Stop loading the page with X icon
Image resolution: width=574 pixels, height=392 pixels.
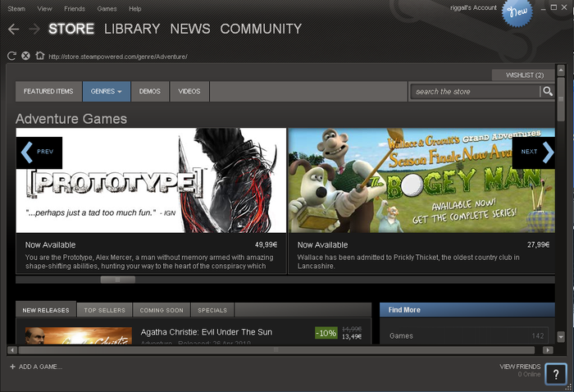click(25, 56)
